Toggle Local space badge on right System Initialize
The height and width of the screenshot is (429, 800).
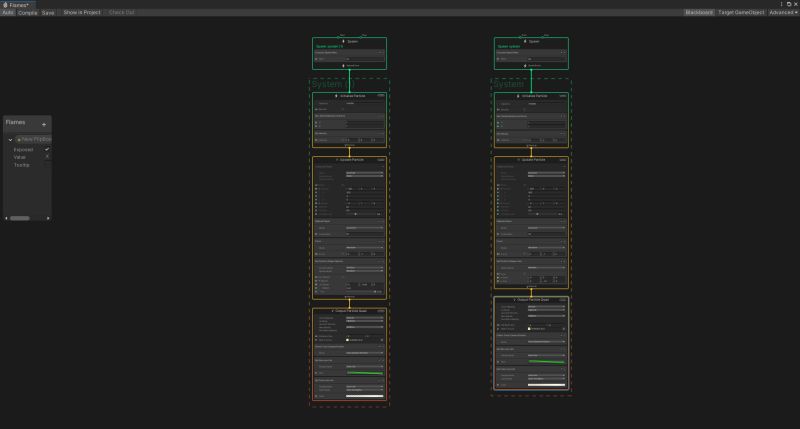563,95
